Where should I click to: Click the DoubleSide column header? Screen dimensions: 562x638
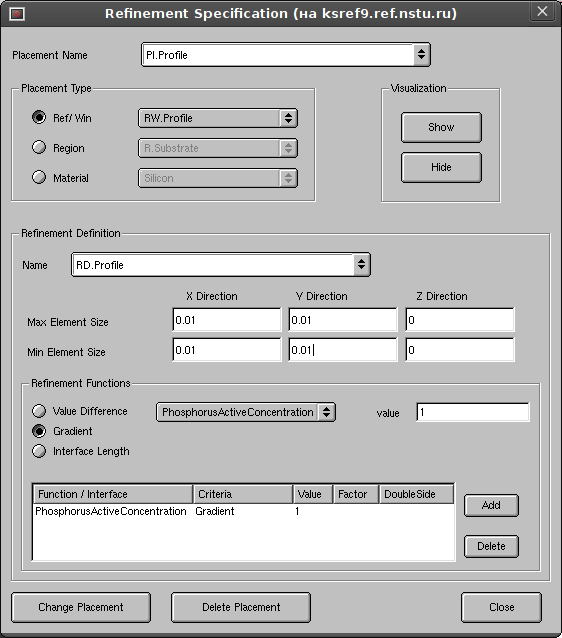coord(417,494)
